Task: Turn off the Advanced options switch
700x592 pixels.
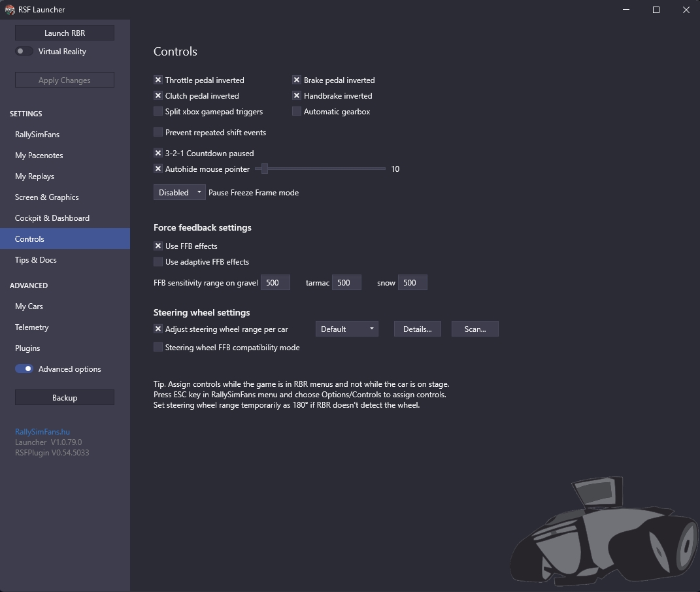Action: (x=24, y=369)
